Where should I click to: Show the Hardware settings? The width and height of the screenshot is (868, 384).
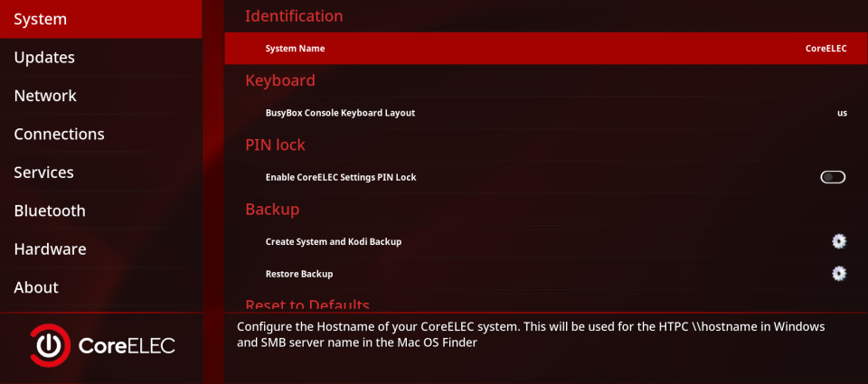(50, 248)
